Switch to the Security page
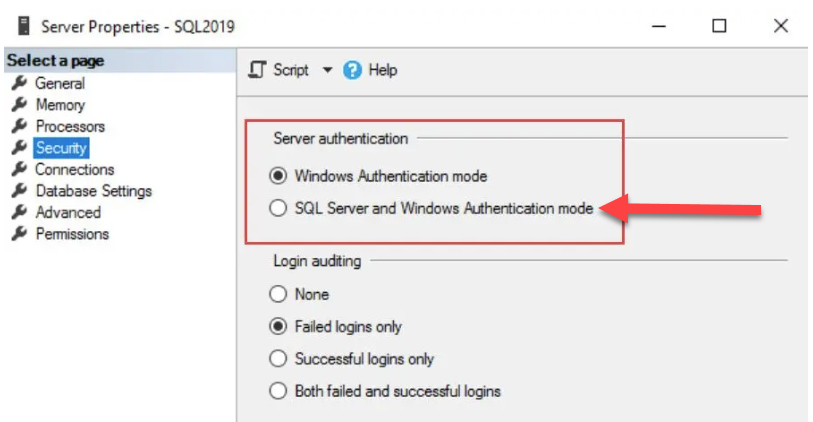The image size is (813, 422). click(61, 148)
